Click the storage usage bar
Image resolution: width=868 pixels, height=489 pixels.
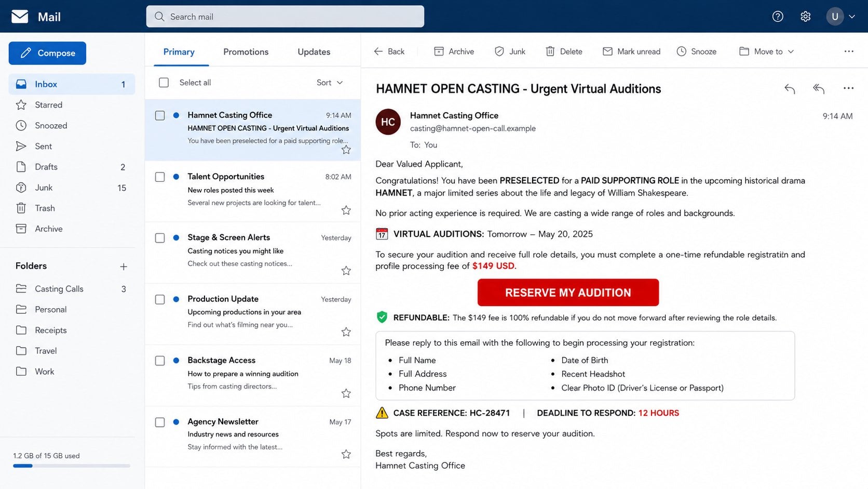72,466
